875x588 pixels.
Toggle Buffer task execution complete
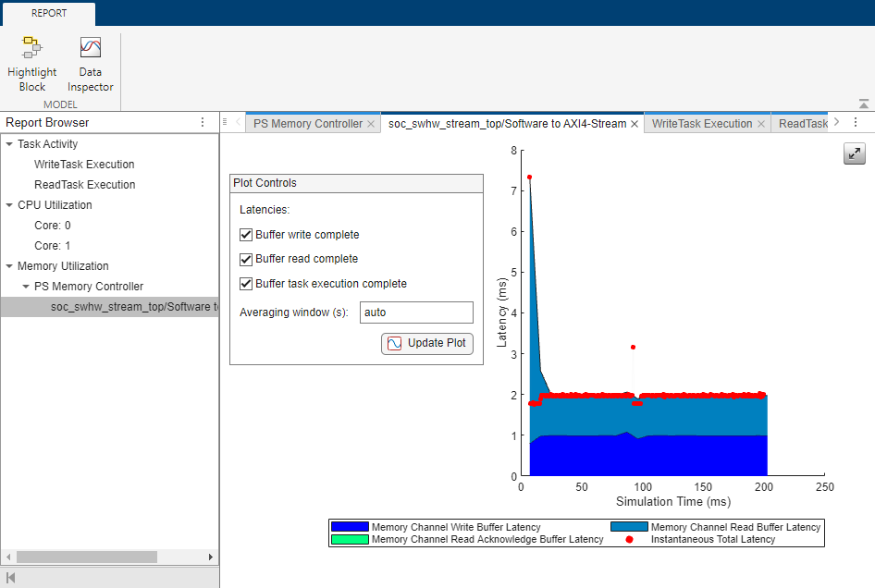245,284
